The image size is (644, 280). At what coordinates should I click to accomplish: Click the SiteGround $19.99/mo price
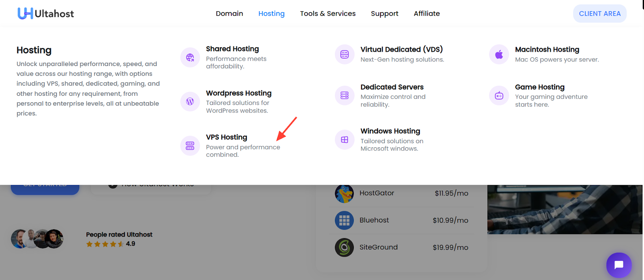coord(450,247)
